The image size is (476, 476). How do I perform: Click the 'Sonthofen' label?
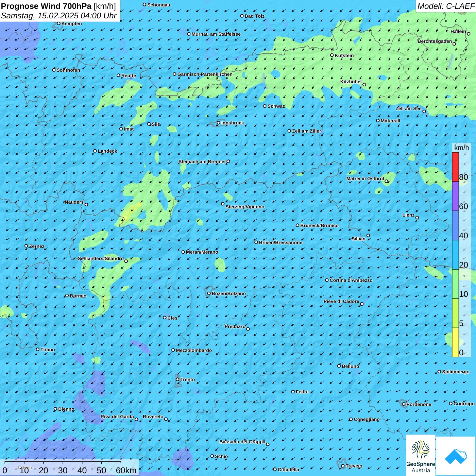68,70
